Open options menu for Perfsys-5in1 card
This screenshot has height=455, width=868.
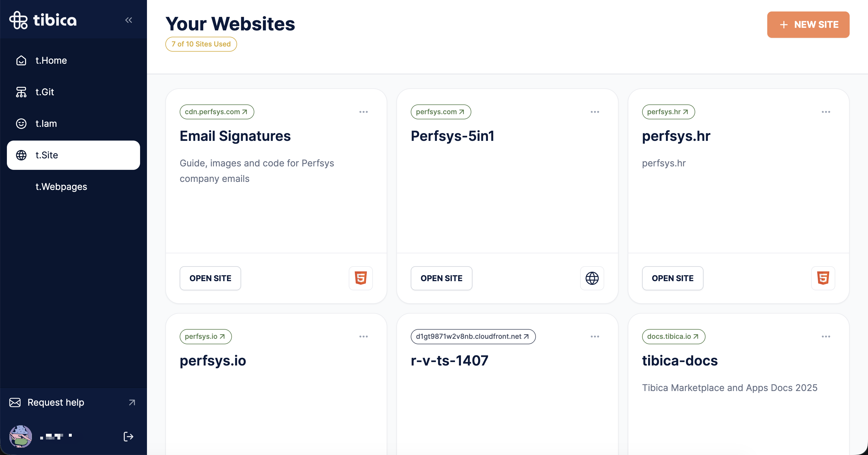tap(594, 112)
